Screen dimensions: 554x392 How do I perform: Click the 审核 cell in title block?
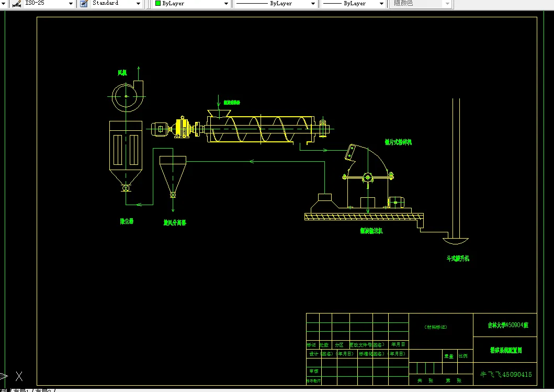tap(314, 371)
